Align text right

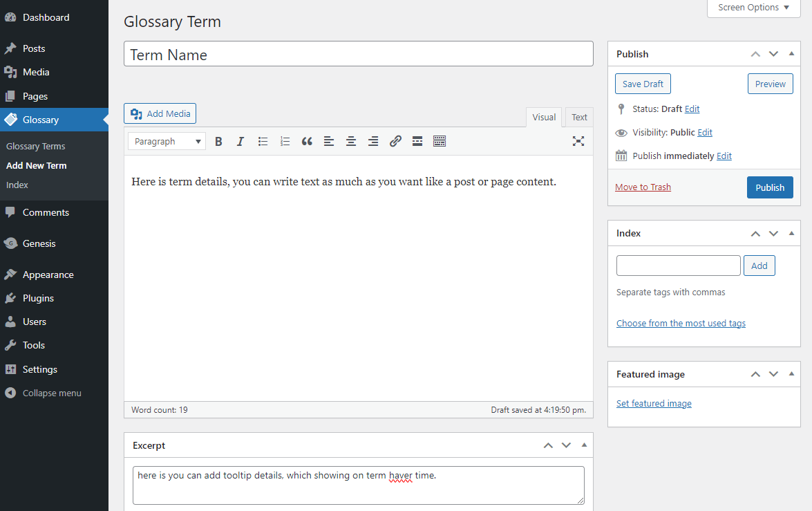(373, 142)
